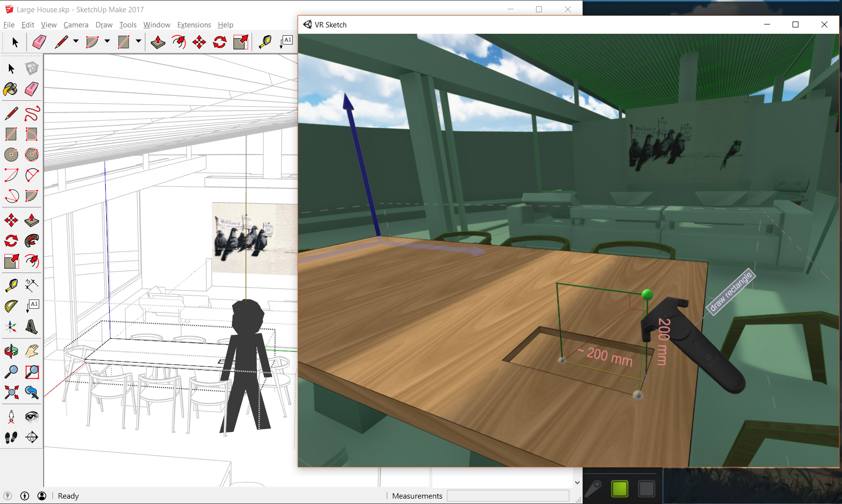
Task: Select the Orbit navigation tool
Action: coord(11,351)
